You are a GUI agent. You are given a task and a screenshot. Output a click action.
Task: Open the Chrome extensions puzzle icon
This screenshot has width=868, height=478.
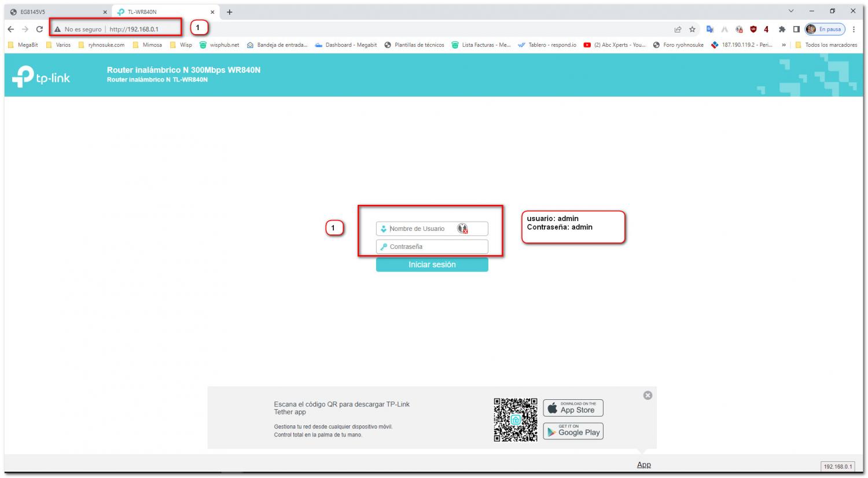(x=782, y=30)
